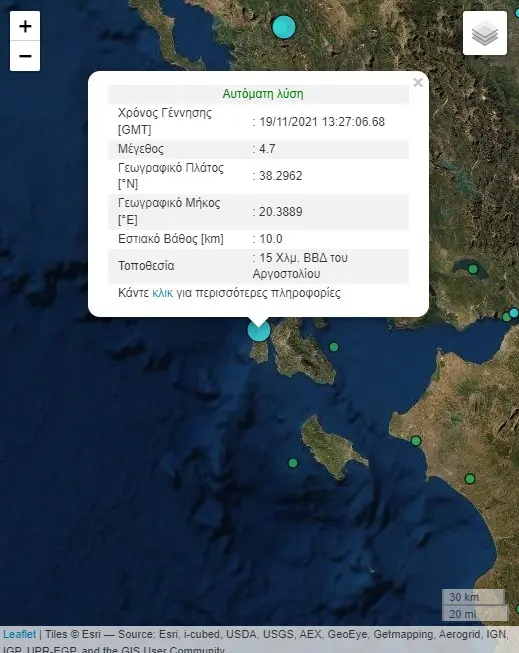Click green marker on the lake at right
Viewport: 519px width, 653px height.
(x=473, y=269)
